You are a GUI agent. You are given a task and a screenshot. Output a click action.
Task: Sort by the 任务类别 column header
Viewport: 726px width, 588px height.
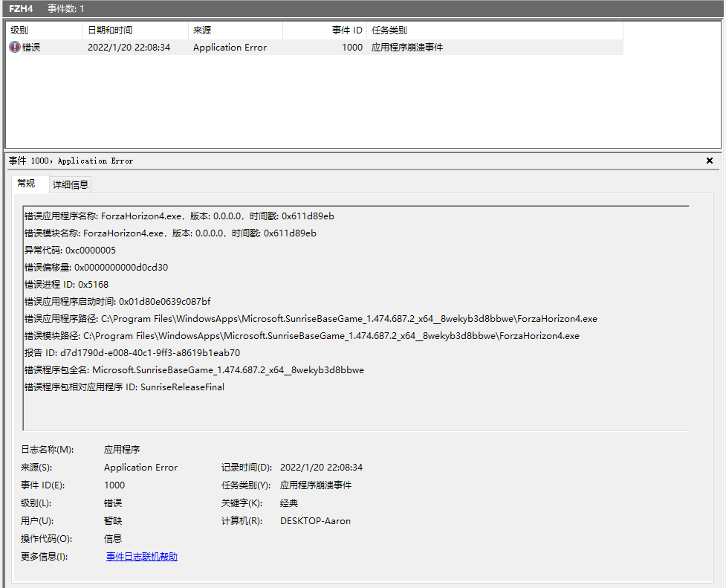tap(494, 30)
